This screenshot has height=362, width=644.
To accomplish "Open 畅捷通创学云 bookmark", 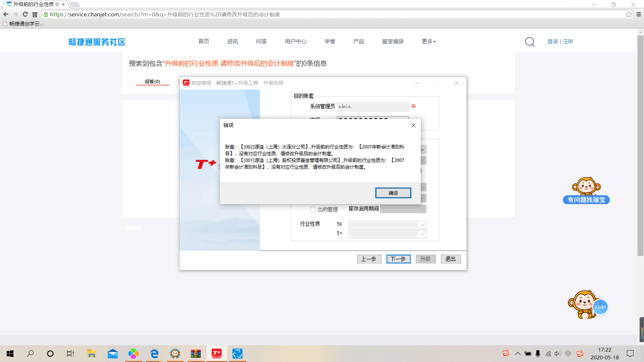I will pos(23,23).
